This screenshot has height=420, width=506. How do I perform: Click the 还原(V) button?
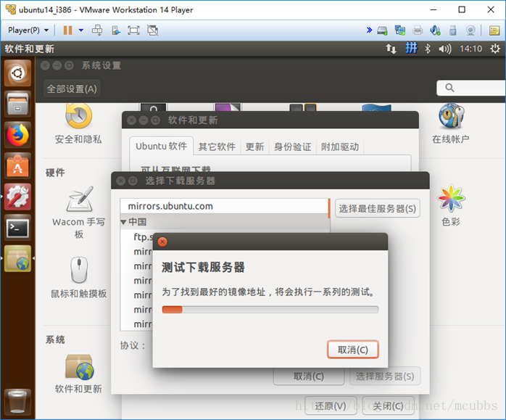[x=331, y=406]
